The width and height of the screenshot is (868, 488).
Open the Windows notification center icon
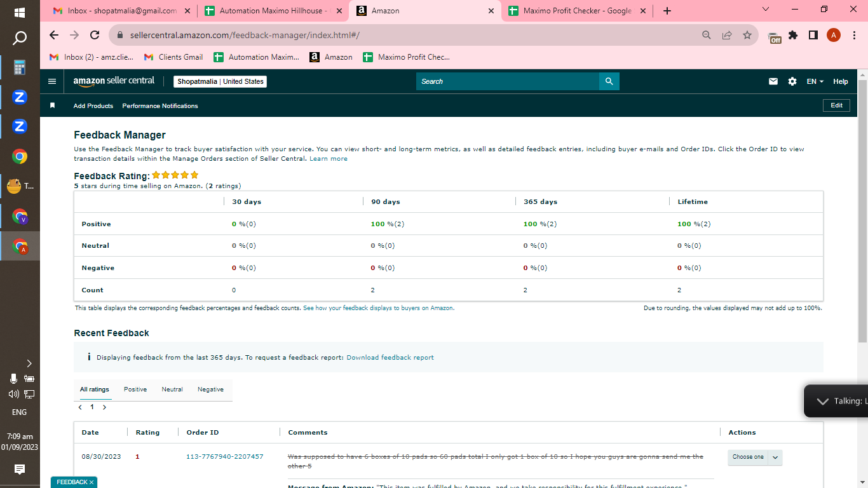tap(20, 469)
